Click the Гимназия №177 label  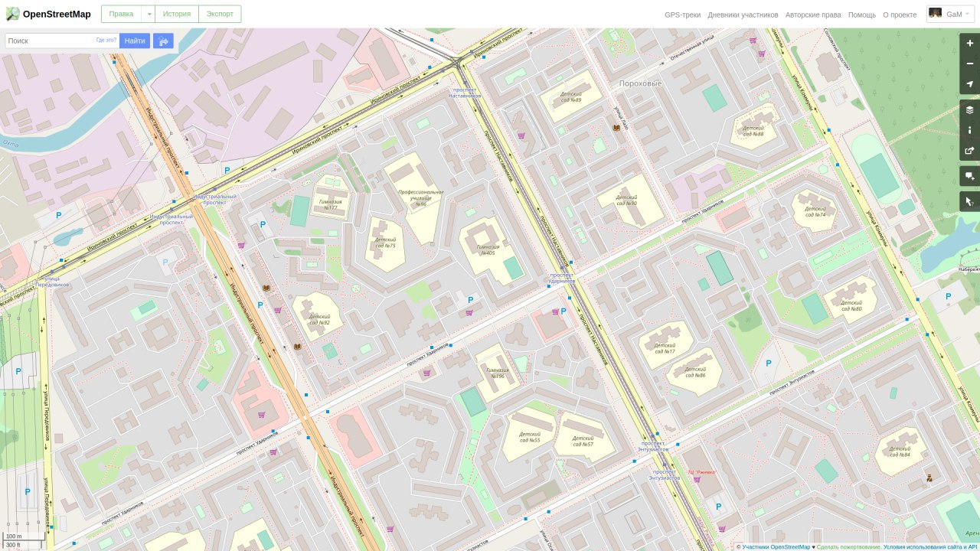[x=329, y=204]
